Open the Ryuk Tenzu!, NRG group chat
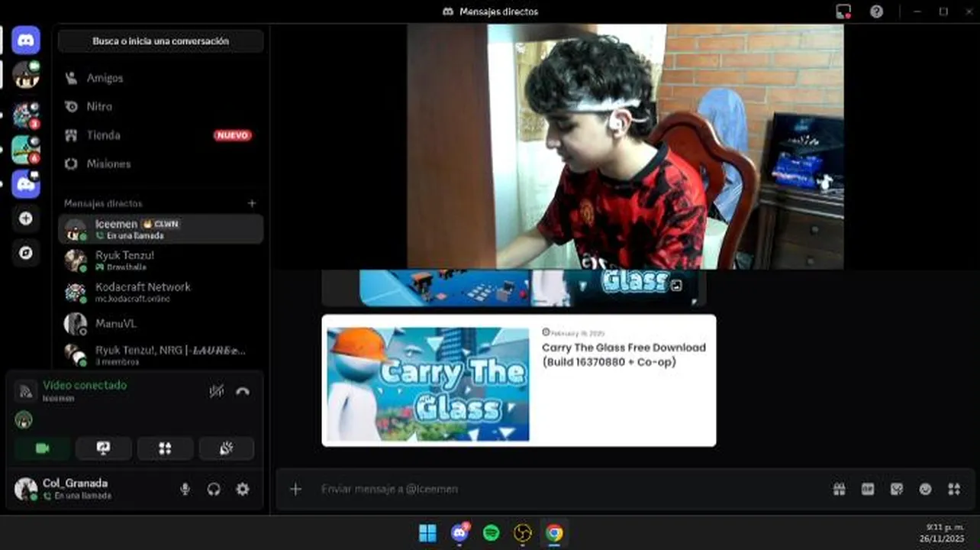980x550 pixels. click(161, 354)
